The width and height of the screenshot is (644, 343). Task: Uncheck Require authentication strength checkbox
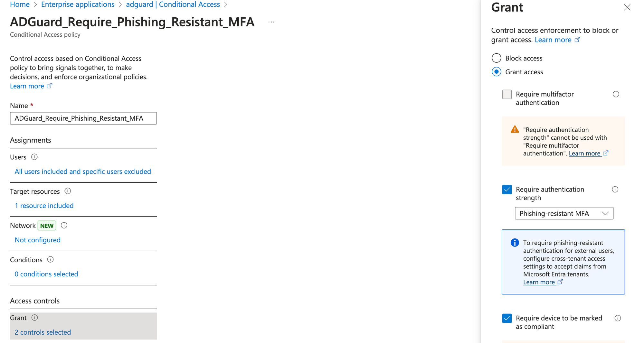[507, 190]
